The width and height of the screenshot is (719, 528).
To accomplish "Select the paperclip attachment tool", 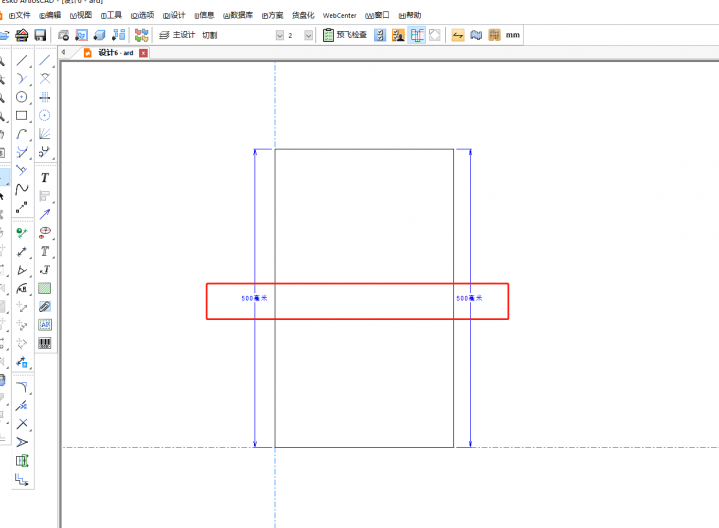I will (45, 306).
